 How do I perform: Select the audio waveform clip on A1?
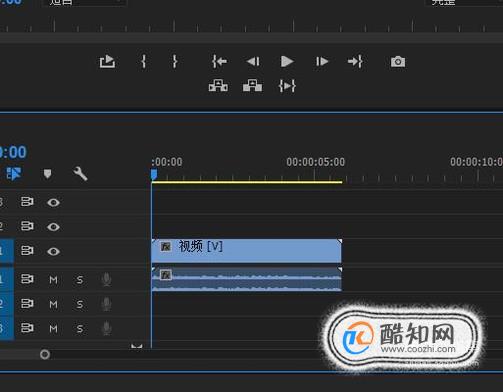[x=247, y=279]
